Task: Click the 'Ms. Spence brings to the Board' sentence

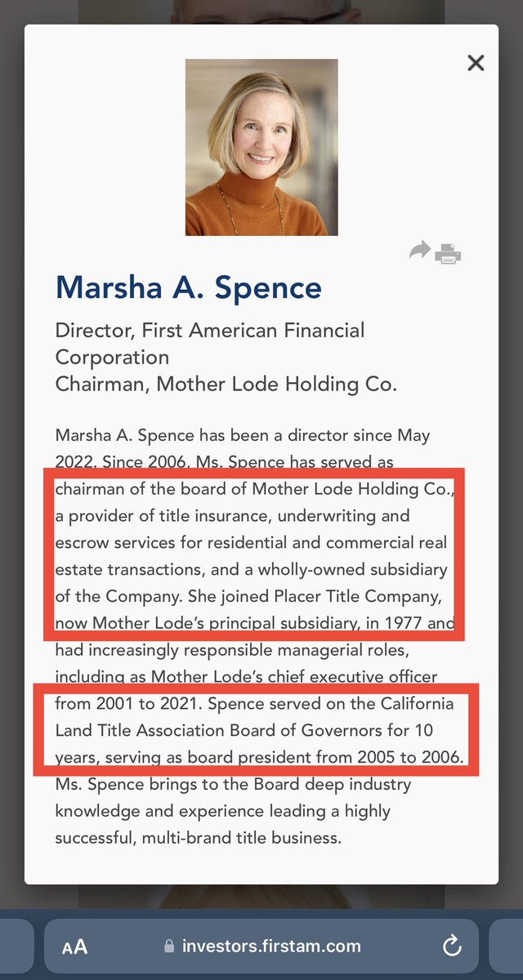Action: point(233,785)
